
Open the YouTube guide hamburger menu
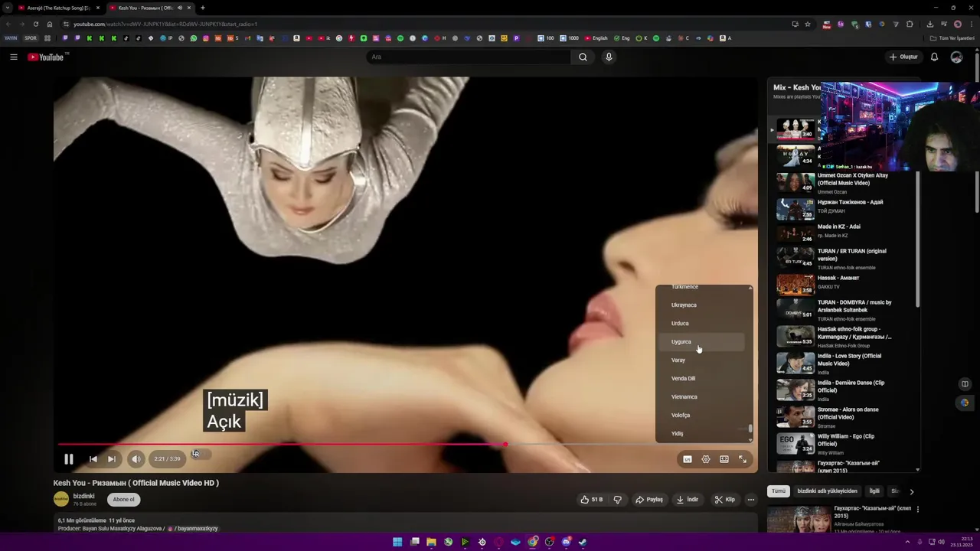13,57
